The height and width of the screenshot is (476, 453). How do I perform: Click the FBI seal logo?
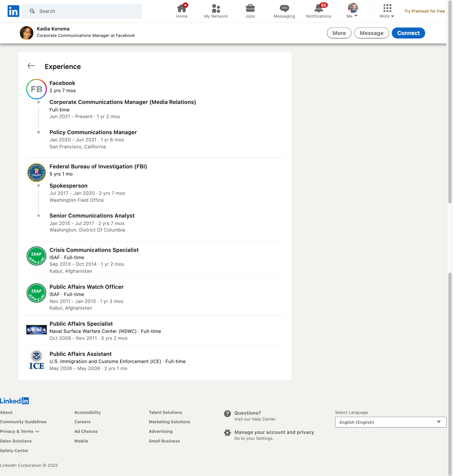[x=36, y=172]
